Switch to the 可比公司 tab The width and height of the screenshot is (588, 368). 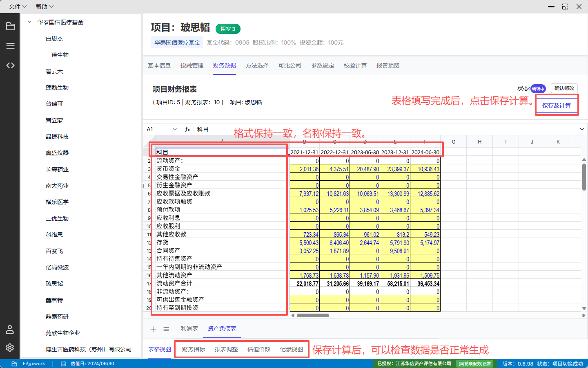pos(290,65)
